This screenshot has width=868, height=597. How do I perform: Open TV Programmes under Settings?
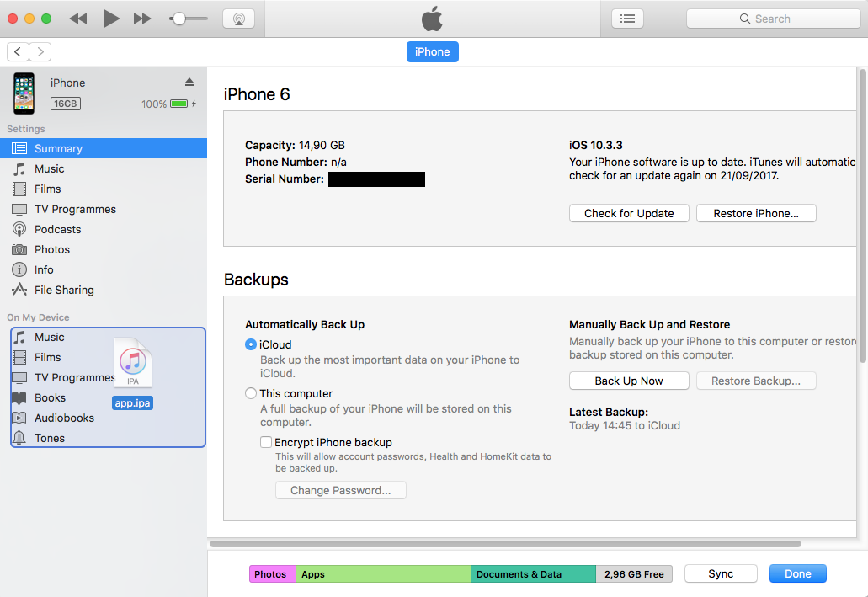104,210
